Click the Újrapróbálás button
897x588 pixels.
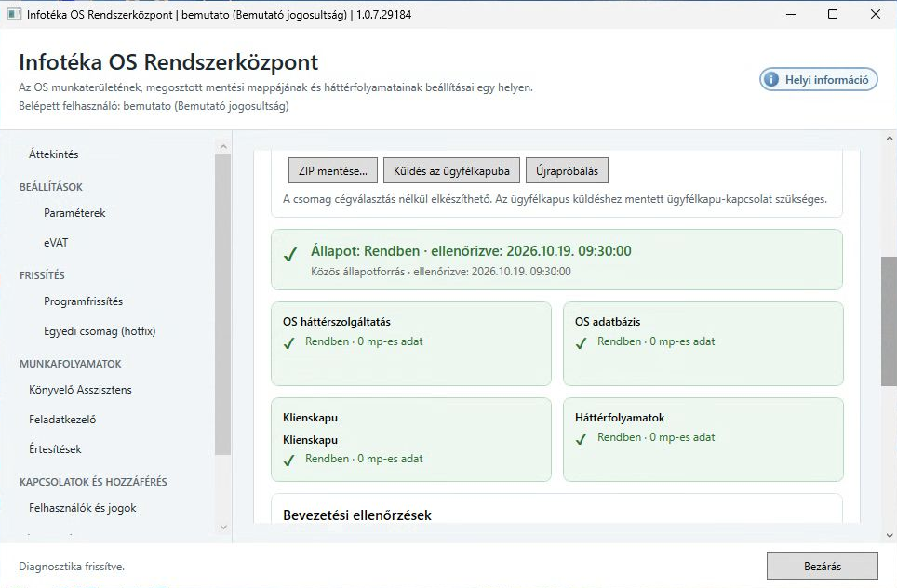567,170
